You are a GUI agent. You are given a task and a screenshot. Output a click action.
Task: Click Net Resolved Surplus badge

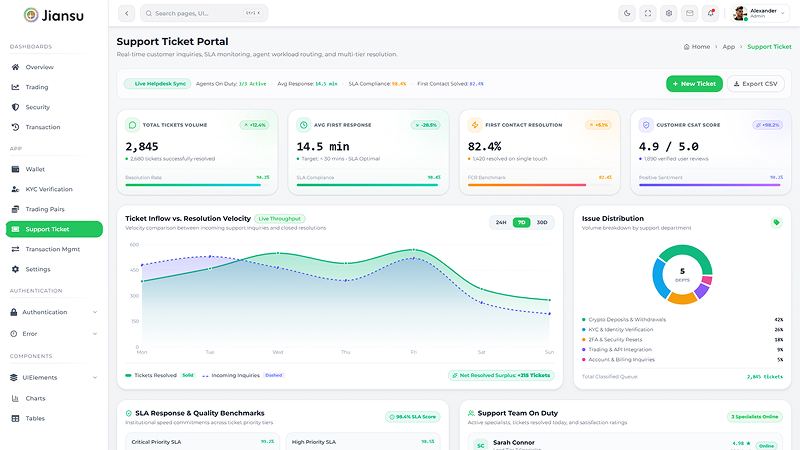[x=502, y=376]
